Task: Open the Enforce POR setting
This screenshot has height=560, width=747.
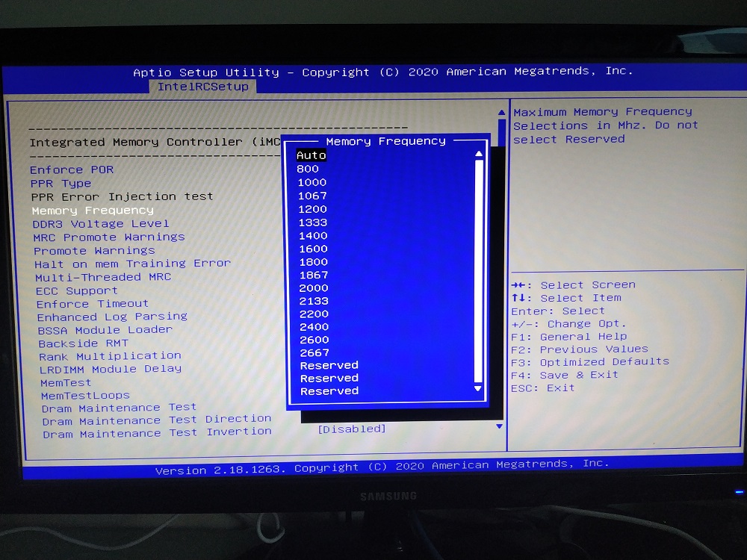Action: [x=72, y=169]
